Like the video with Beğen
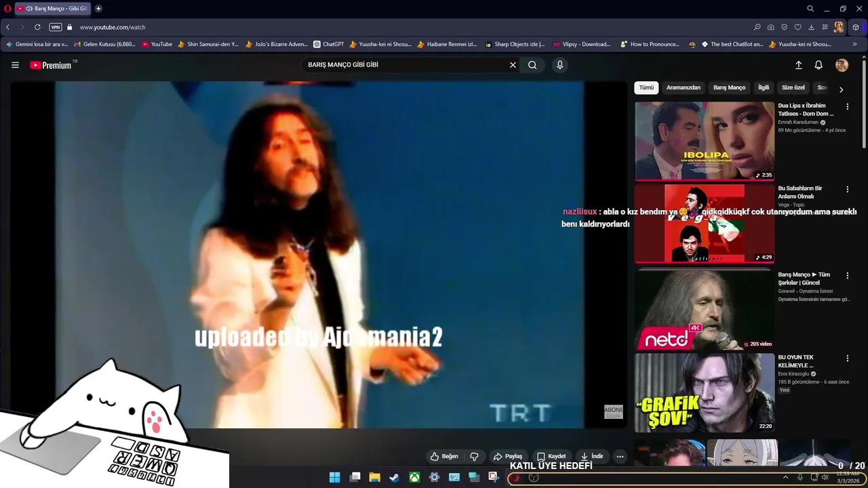Viewport: 868px width, 488px height. 444,456
